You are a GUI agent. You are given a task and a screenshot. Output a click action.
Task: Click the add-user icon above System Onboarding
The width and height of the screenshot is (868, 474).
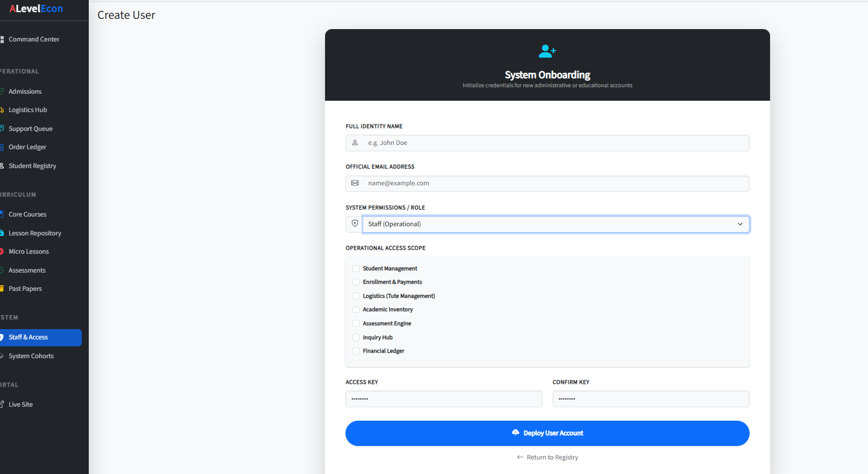[x=547, y=51]
